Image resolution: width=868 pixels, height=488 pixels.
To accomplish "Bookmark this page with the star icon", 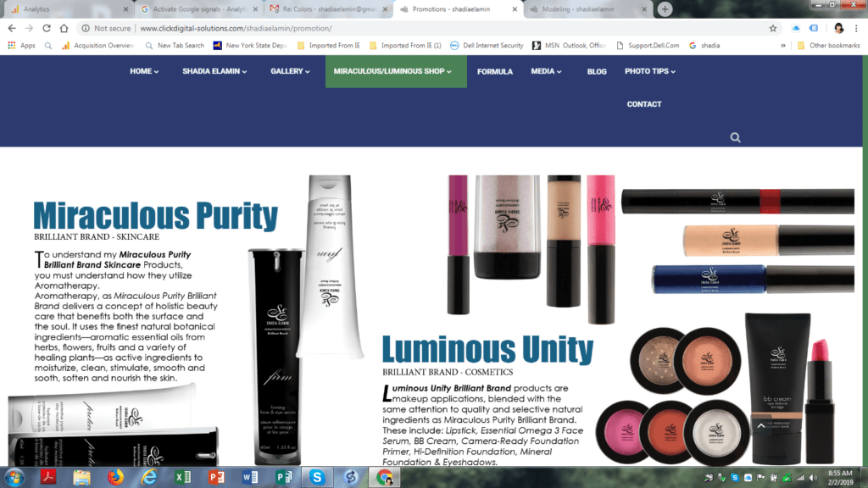I will [773, 28].
